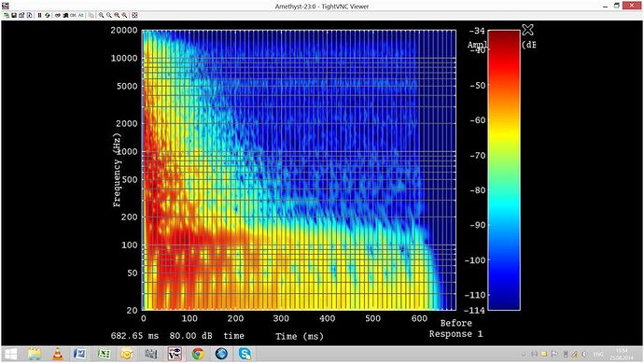Click the TightVNC Viewer title text
Viewport: 644px width, 363px height.
coord(322,7)
